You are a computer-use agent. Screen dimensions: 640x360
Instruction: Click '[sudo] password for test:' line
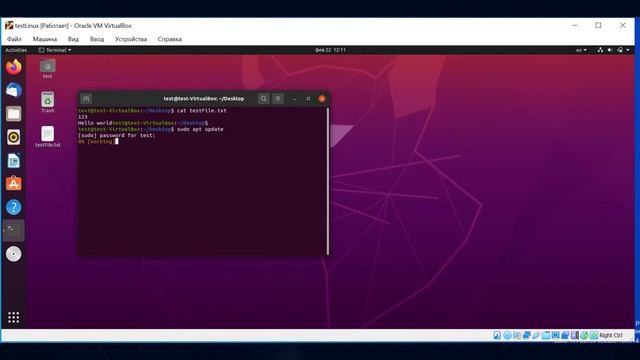[x=117, y=135]
